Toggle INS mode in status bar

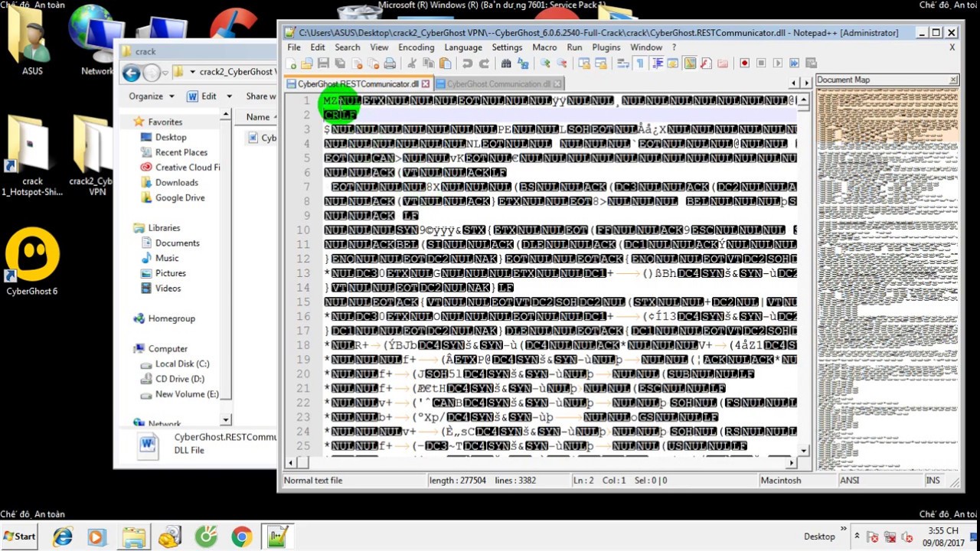[x=933, y=481]
